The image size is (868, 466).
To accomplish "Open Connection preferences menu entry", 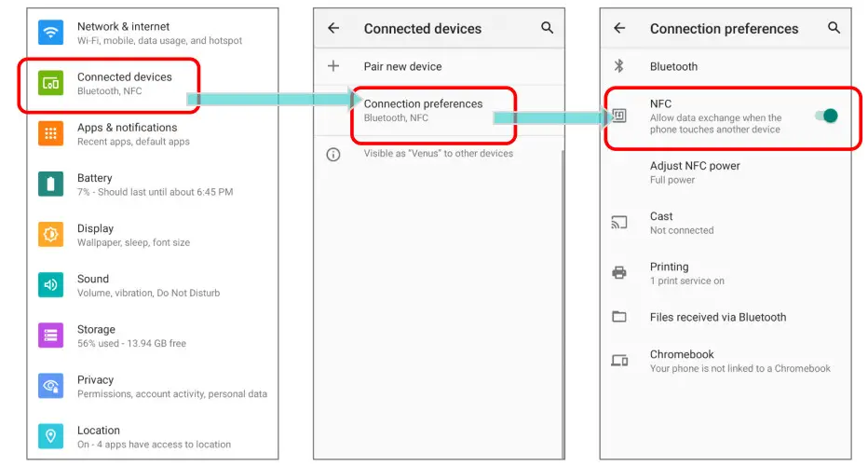I will (x=423, y=110).
